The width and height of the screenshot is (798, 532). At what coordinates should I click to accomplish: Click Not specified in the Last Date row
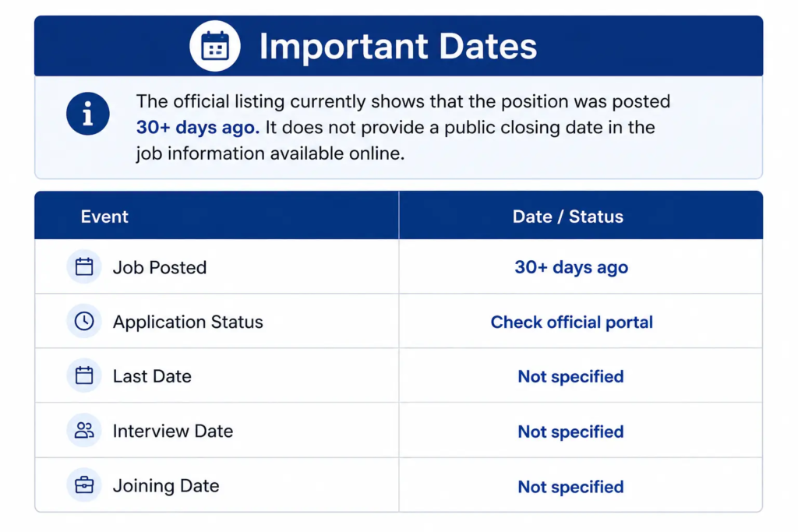point(570,376)
